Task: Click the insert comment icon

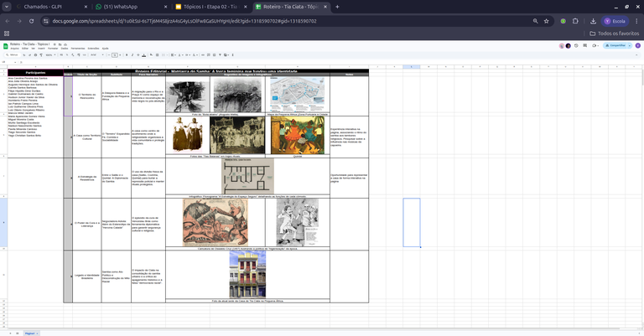Action: coord(209,55)
